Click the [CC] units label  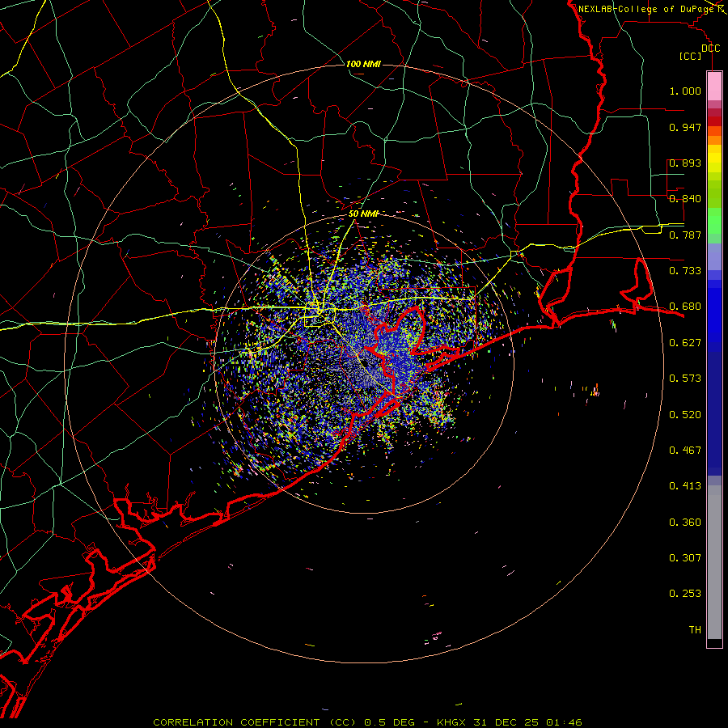point(690,56)
